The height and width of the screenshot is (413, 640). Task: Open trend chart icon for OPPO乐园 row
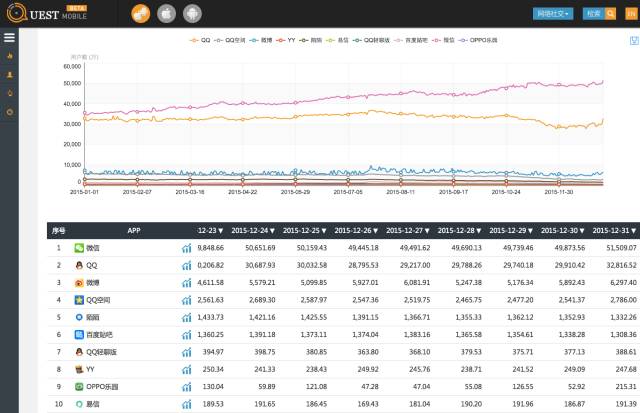pos(187,387)
